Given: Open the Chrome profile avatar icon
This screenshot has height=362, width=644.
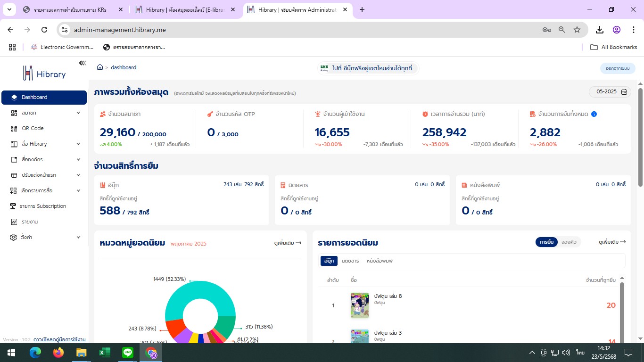Looking at the screenshot, I should 617,30.
